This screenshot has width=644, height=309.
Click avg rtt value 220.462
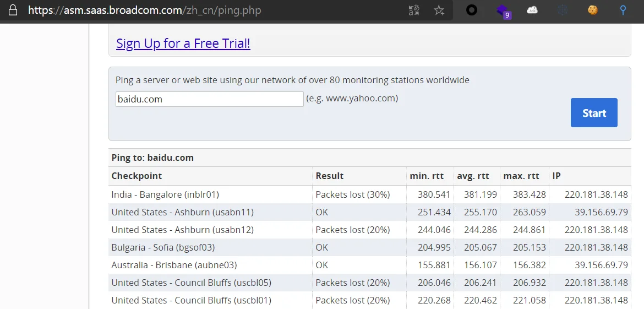(481, 301)
